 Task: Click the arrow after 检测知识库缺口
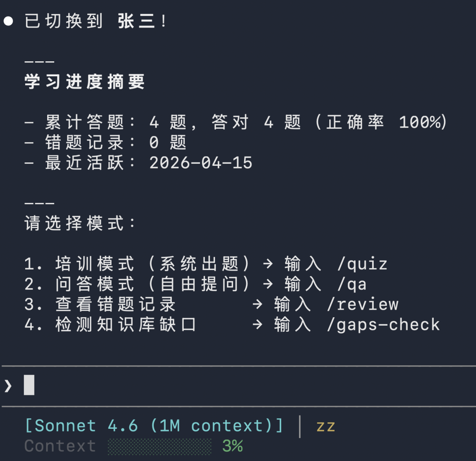click(257, 325)
